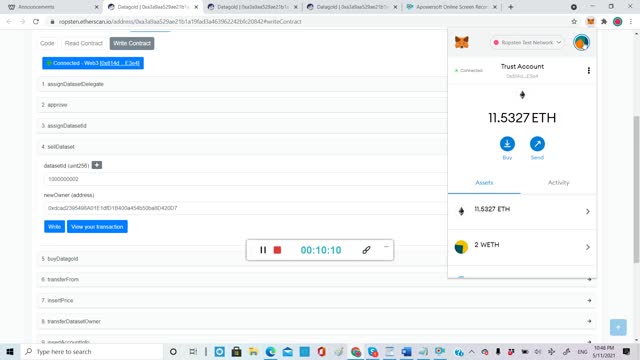
Task: Open Microsoft Store from taskbar
Action: 236,351
